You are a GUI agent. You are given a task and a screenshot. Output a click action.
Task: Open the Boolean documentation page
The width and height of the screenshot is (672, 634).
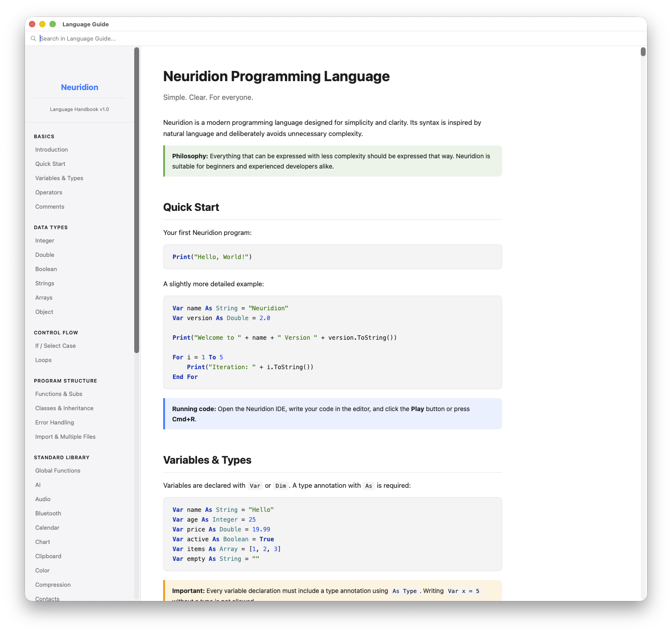coord(45,269)
